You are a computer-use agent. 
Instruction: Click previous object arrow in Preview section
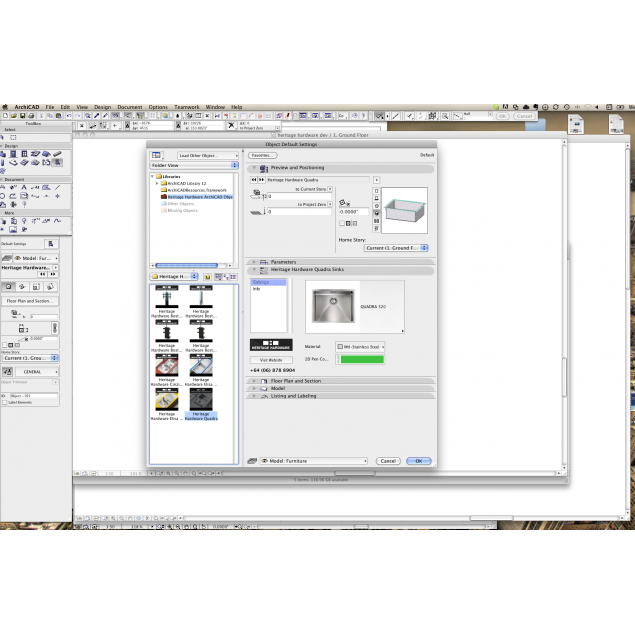click(x=254, y=180)
